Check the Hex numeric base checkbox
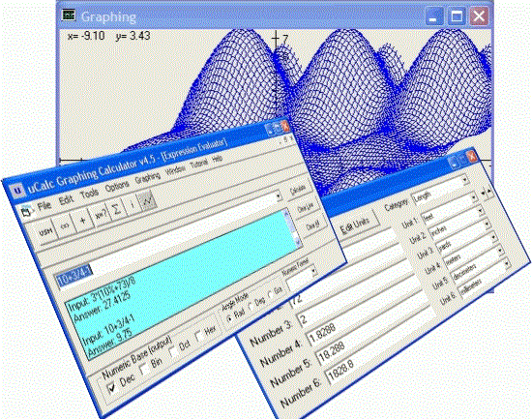 coord(199,336)
